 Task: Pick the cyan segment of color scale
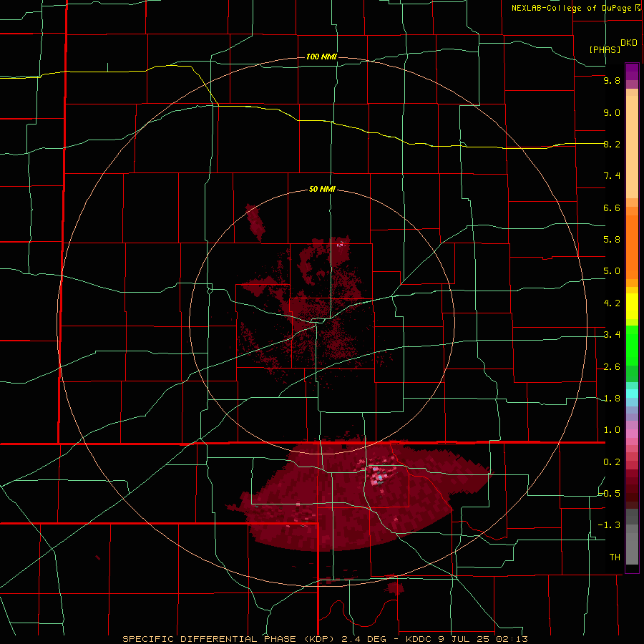[x=632, y=394]
